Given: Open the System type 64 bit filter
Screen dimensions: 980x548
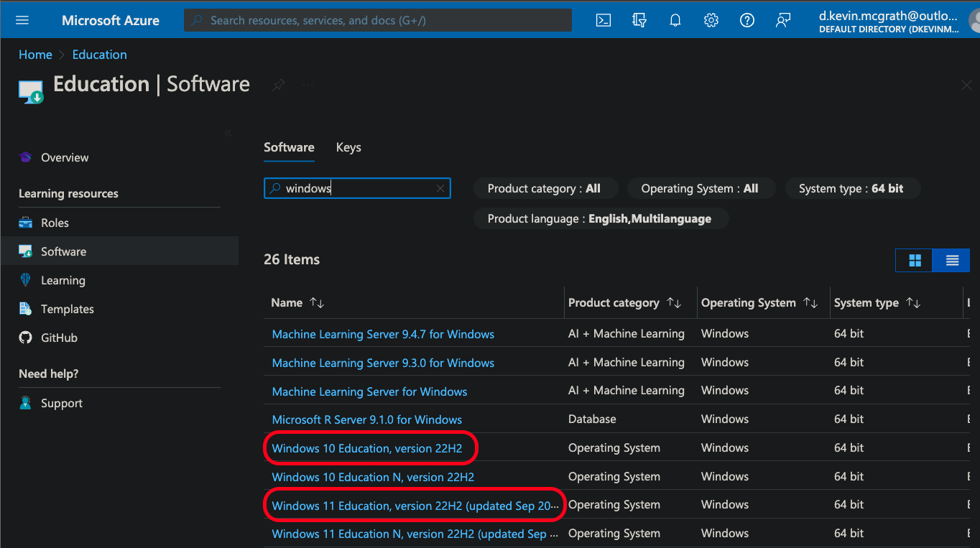Looking at the screenshot, I should click(851, 189).
